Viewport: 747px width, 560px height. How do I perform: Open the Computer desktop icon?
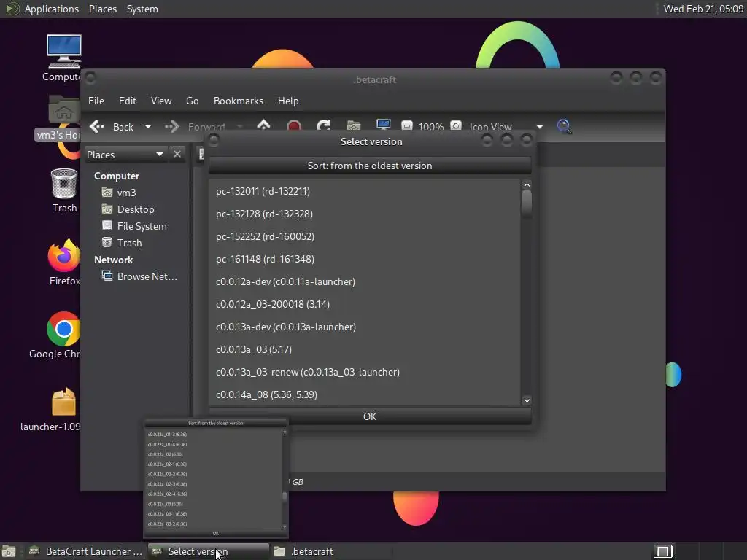pyautogui.click(x=64, y=58)
